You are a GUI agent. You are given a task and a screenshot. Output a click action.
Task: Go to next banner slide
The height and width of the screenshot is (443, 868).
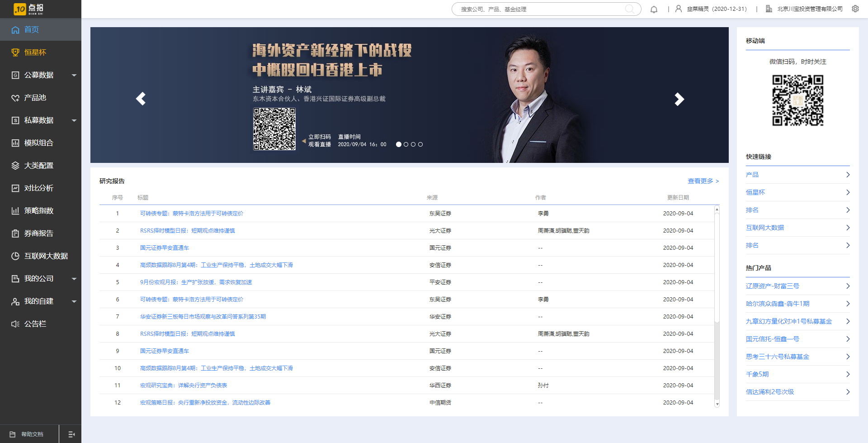pyautogui.click(x=679, y=99)
